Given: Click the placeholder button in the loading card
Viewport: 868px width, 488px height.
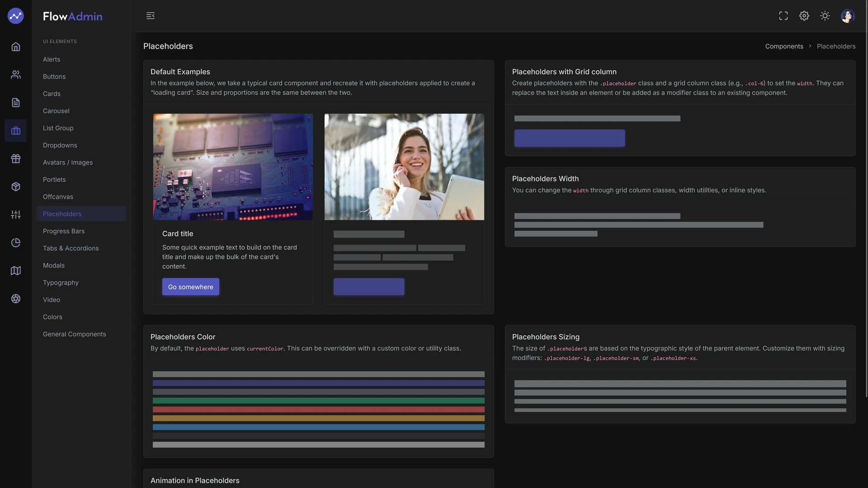Looking at the screenshot, I should coord(369,287).
